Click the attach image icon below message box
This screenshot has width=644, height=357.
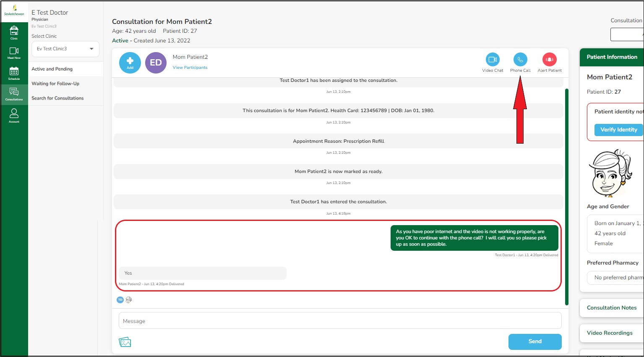click(125, 342)
